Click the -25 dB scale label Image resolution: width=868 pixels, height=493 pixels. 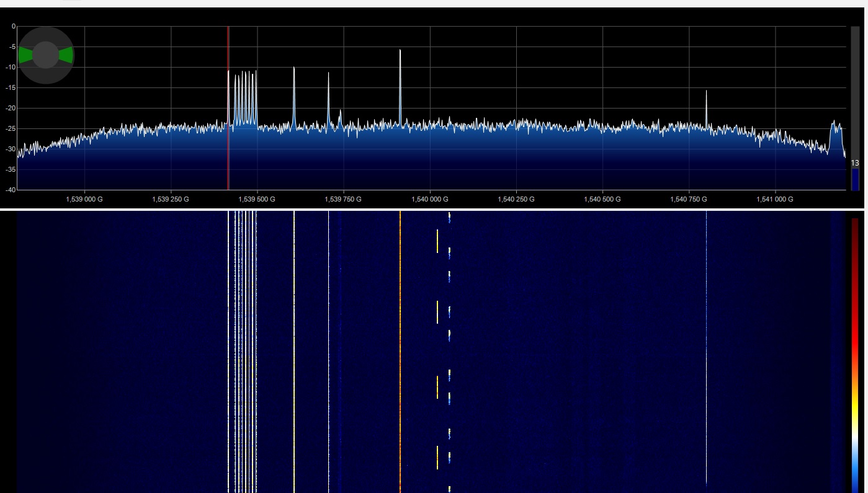(x=11, y=129)
